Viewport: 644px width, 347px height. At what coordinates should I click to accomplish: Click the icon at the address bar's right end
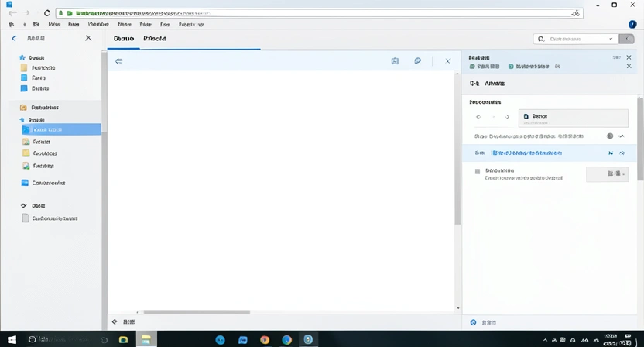click(x=575, y=13)
